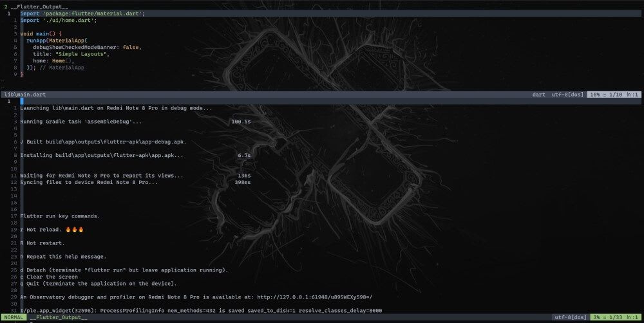Click __Flutter_Output__ buffer name beside NORMAL

[x=59, y=317]
